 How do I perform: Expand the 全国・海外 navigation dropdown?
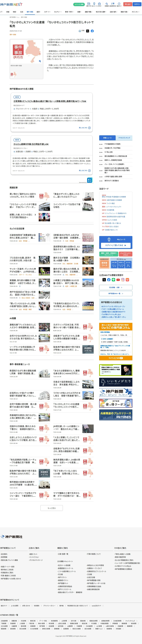point(113,12)
